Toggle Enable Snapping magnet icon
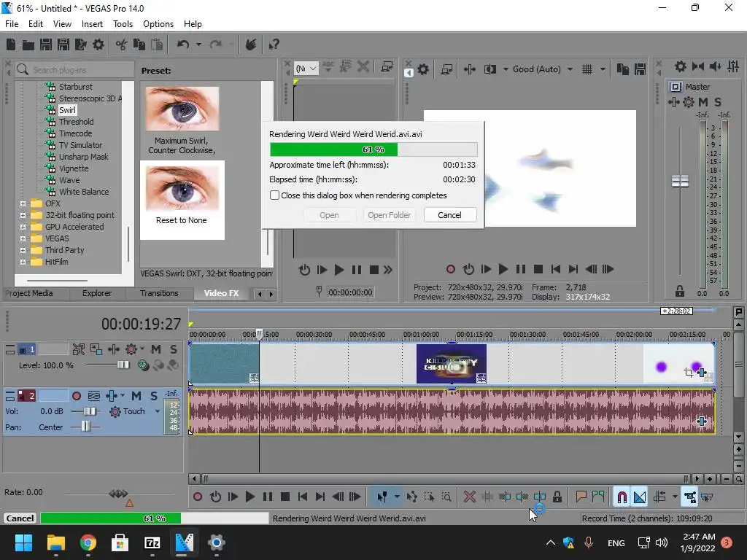The image size is (747, 560). [x=622, y=497]
